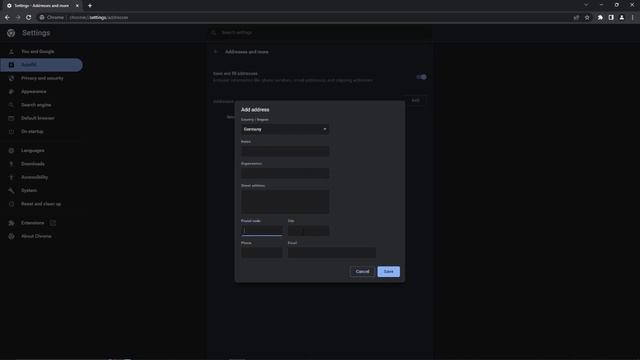Click the Chrome logo beside Settings title
This screenshot has width=640, height=360.
11,33
